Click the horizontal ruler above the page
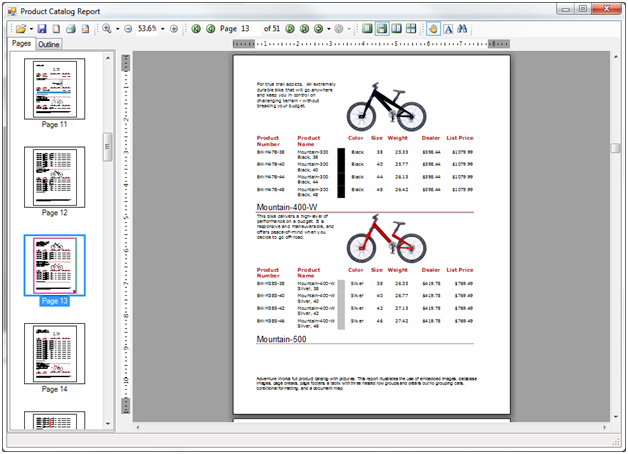The height and width of the screenshot is (454, 628). (371, 44)
